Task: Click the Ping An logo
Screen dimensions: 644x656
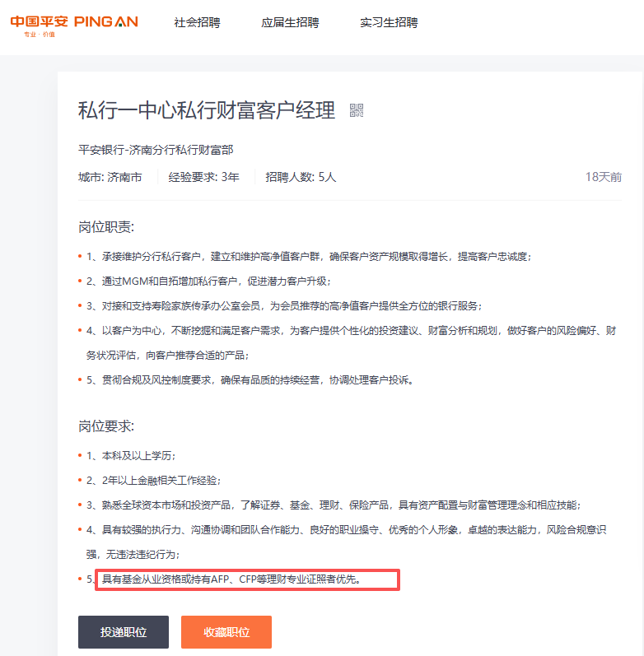Action: [74, 23]
